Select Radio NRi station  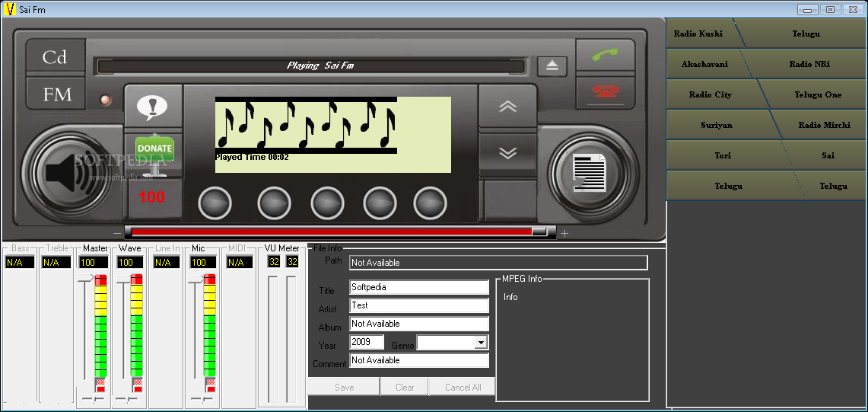click(809, 64)
